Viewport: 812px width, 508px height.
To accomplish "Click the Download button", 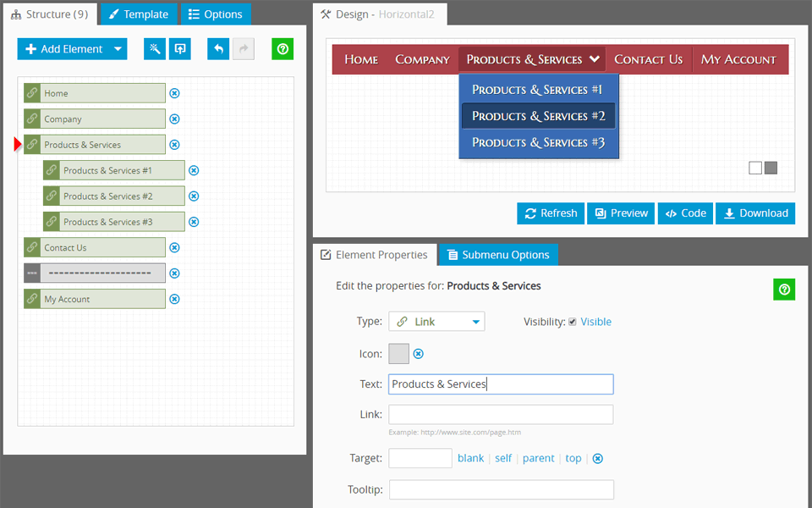I will click(x=755, y=213).
